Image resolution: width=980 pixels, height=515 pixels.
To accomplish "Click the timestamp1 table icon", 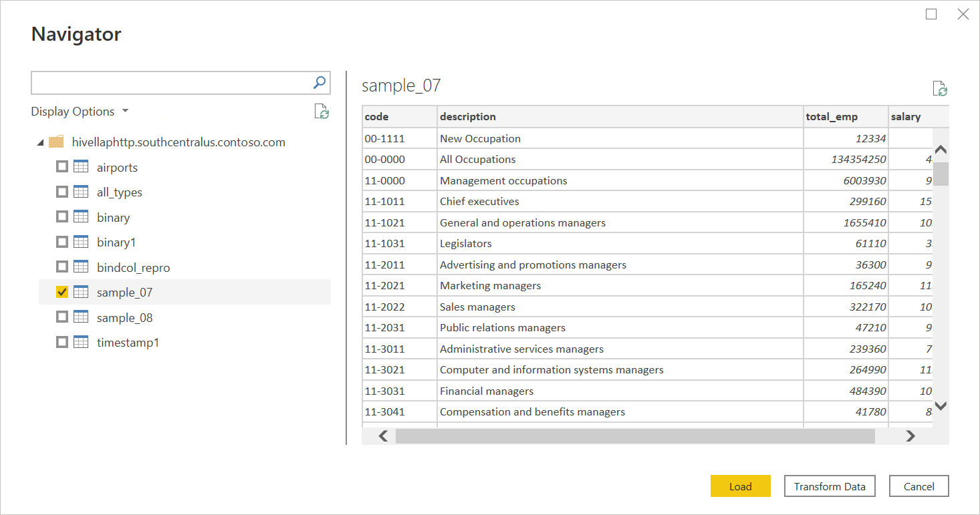I will 81,342.
